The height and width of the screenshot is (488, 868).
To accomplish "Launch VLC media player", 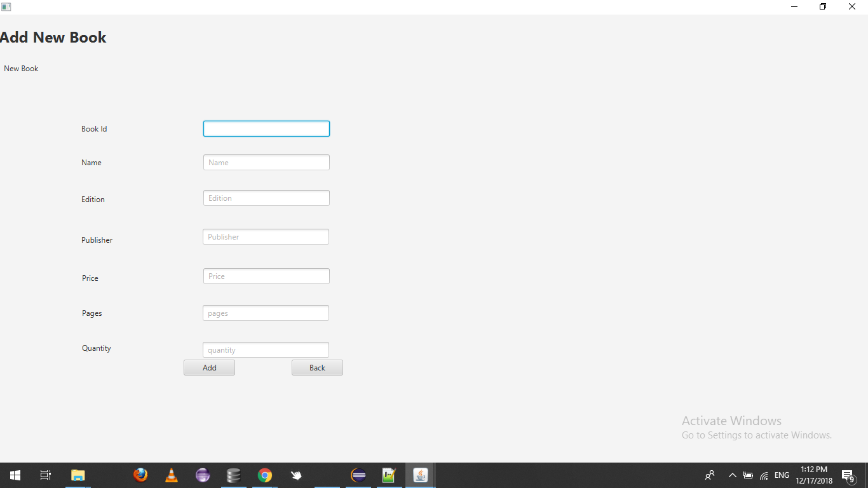I will pos(172,475).
